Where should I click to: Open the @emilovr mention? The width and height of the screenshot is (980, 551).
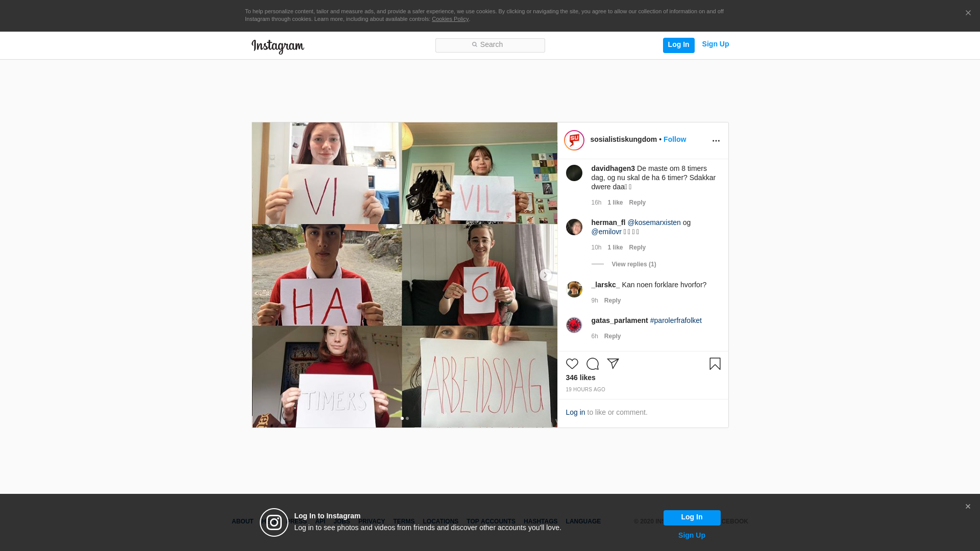(606, 232)
